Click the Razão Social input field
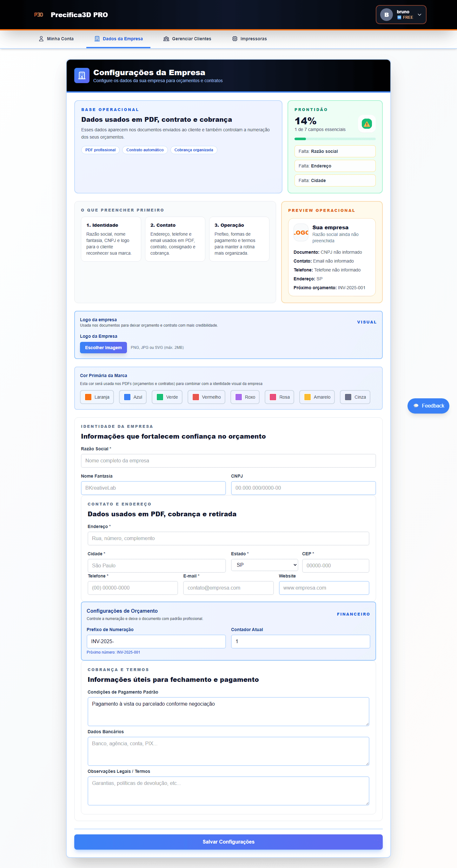The width and height of the screenshot is (457, 868). pyautogui.click(x=228, y=460)
